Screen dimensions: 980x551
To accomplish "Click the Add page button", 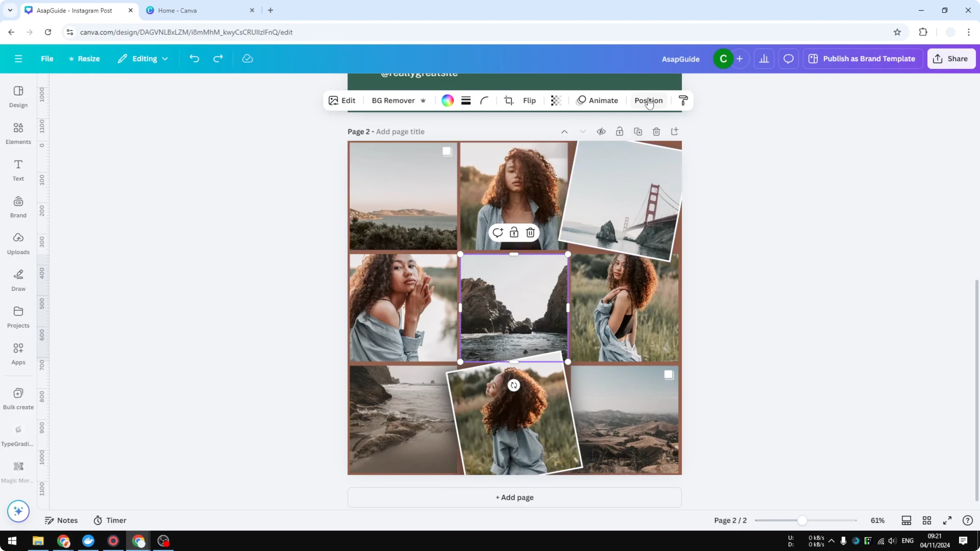I will click(514, 497).
